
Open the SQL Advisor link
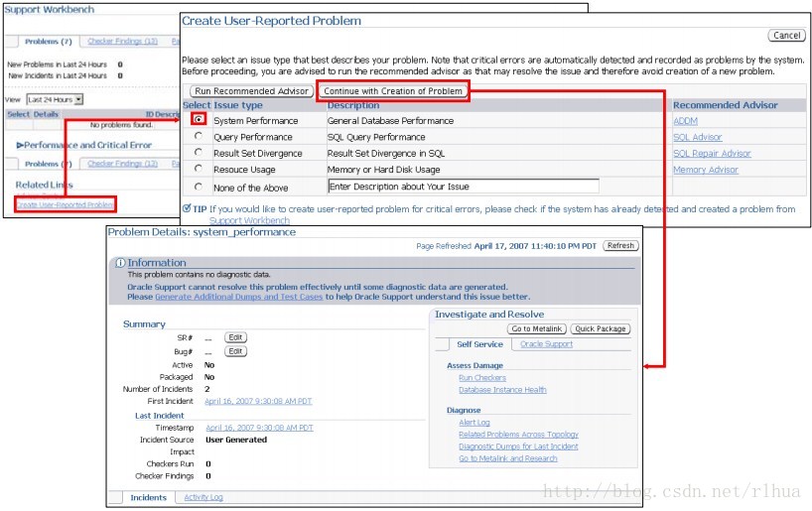tap(697, 137)
